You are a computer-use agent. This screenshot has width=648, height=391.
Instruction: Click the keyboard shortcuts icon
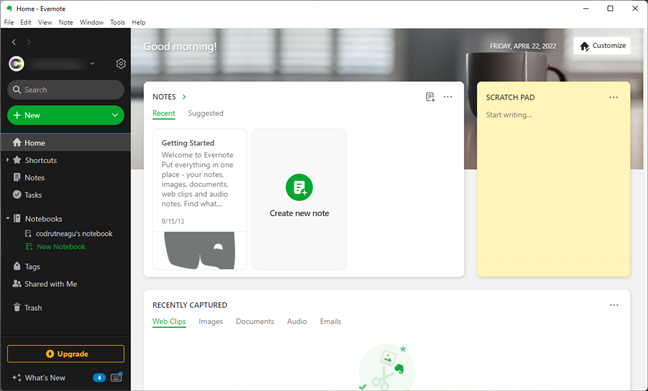tap(117, 377)
